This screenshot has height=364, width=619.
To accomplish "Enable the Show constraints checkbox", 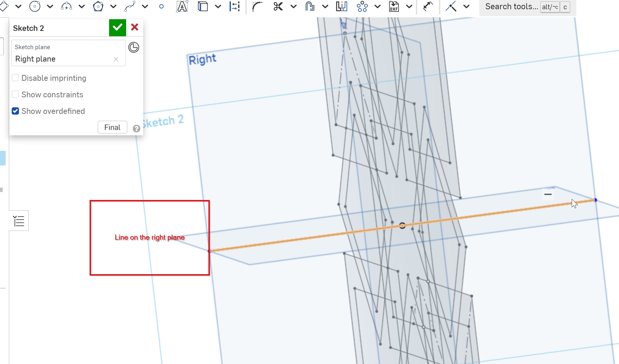I will 16,94.
